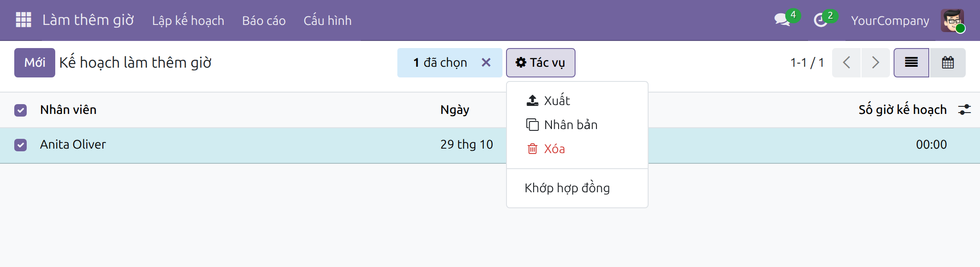Click the Làm thêm giờ app title

[x=88, y=20]
